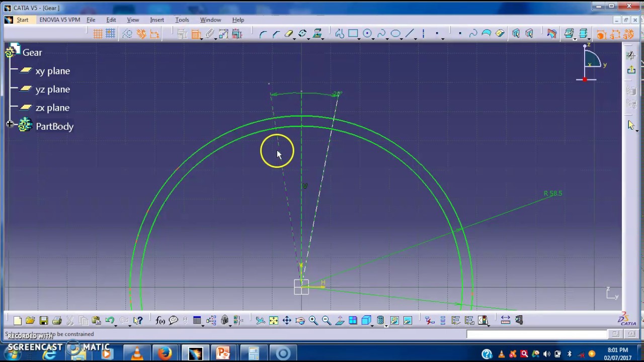Open the Help menu
Screen dimensions: 644x362
pos(238,20)
